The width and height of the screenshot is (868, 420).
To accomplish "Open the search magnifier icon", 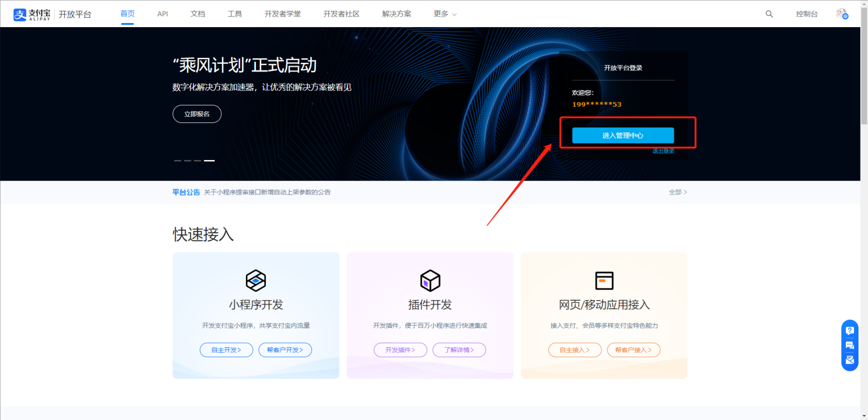I will point(769,14).
